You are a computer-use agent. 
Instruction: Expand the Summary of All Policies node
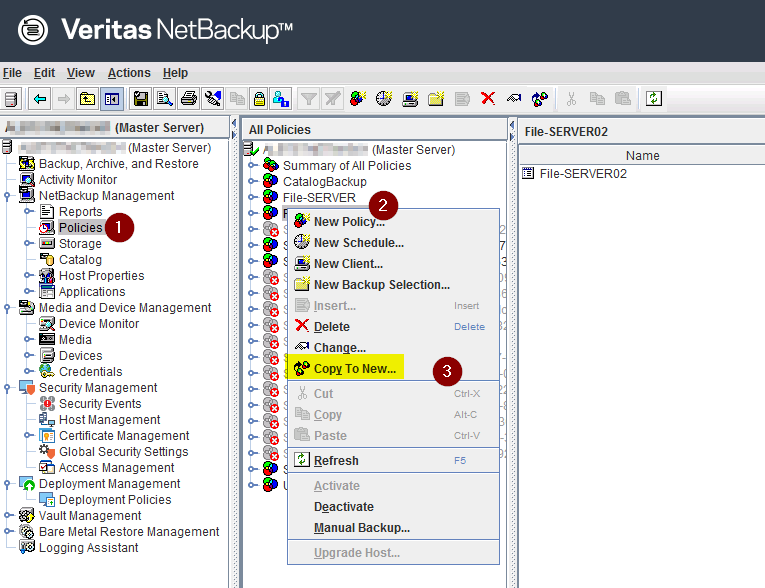(252, 166)
